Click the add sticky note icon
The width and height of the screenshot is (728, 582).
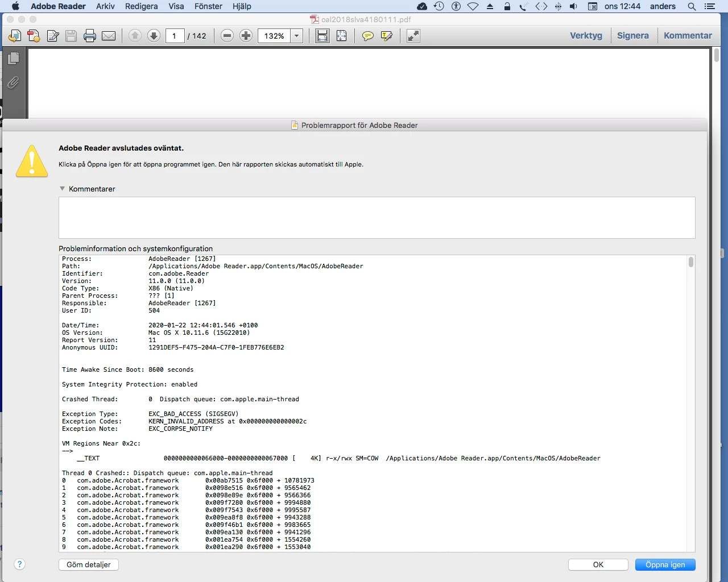pyautogui.click(x=368, y=36)
